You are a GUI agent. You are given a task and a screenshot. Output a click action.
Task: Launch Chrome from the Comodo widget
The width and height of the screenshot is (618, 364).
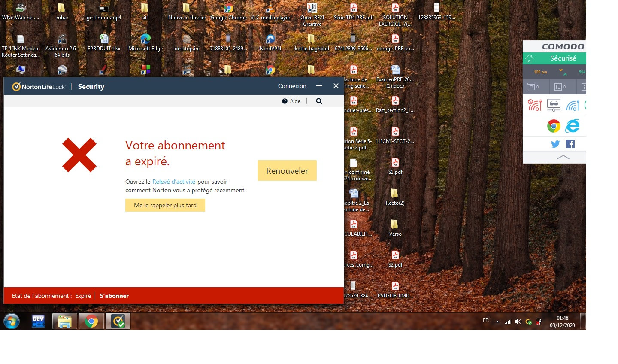554,126
